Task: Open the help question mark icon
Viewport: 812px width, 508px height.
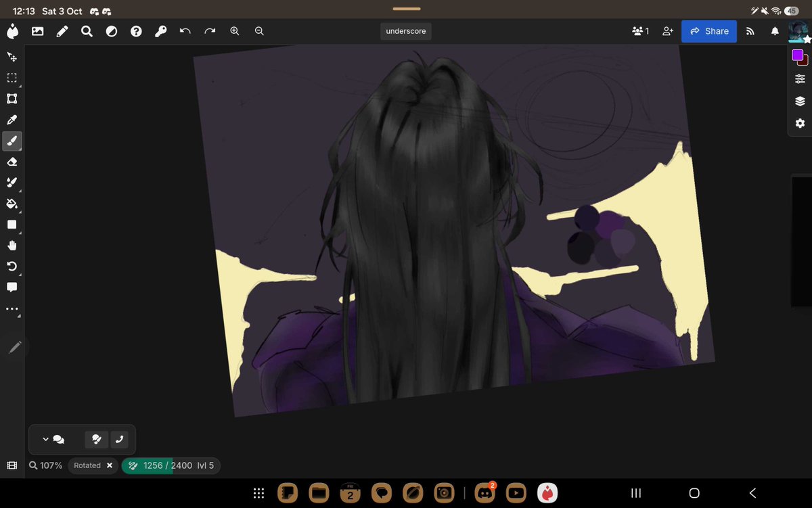Action: click(x=136, y=31)
